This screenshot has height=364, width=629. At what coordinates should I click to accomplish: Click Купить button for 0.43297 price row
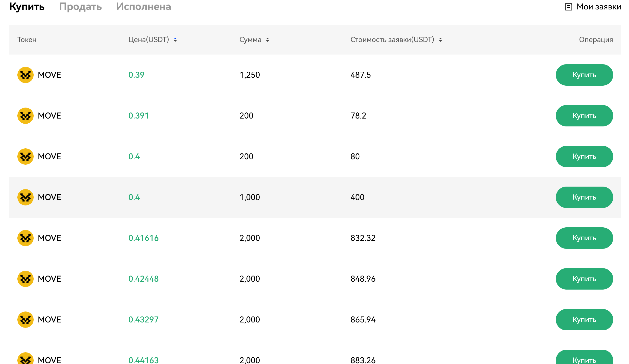(584, 320)
